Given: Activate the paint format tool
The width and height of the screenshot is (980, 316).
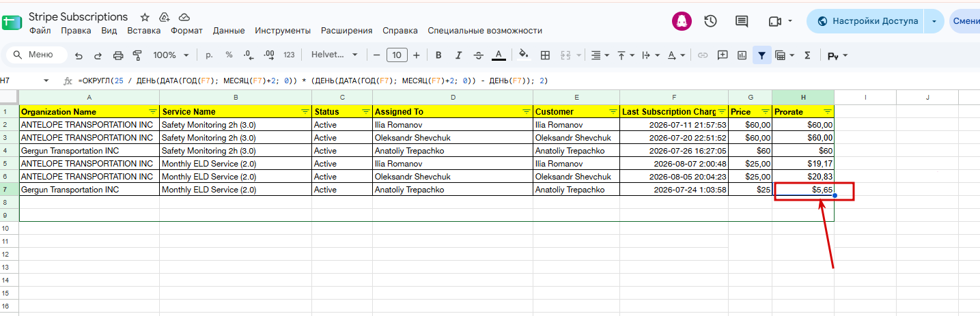Looking at the screenshot, I should point(137,55).
